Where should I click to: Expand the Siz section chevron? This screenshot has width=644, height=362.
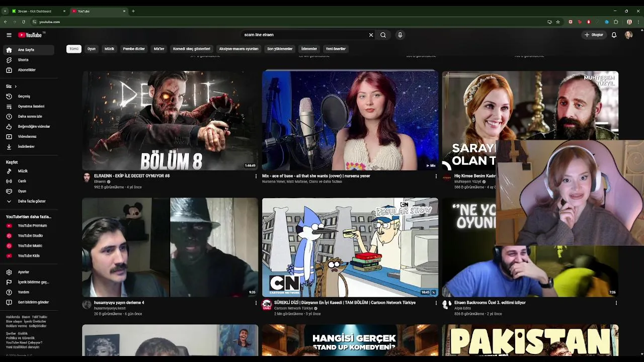click(x=16, y=86)
